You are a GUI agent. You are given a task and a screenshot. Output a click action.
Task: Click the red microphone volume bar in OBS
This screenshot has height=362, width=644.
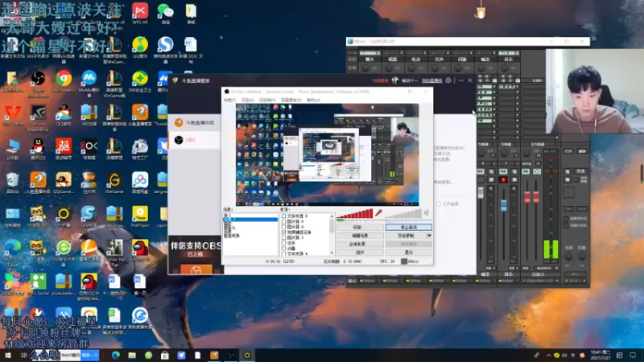(355, 214)
